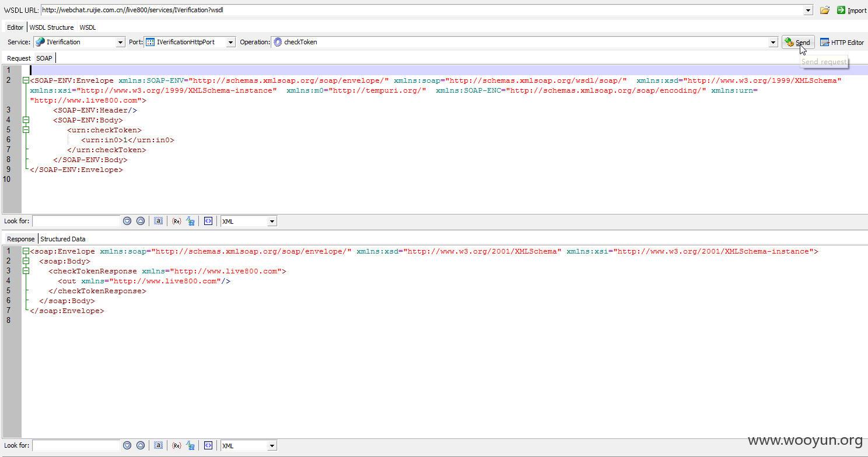Screen dimensions: 868x457
Task: Click the <urn:in0>1</urn:in0> line
Action: click(128, 140)
